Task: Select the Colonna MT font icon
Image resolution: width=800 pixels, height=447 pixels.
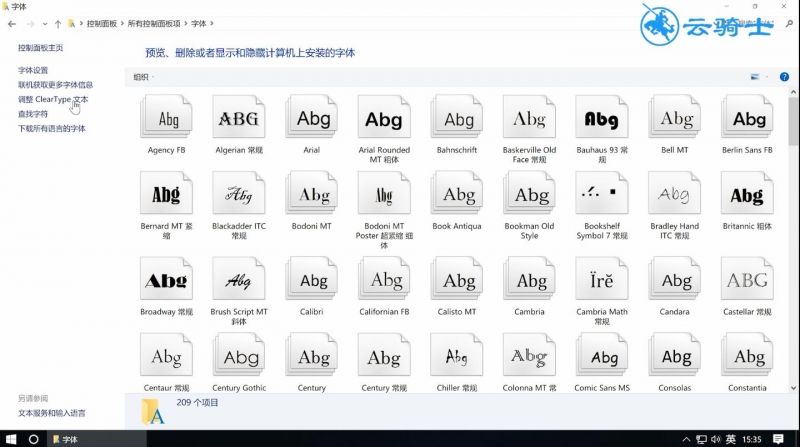Action: 529,355
